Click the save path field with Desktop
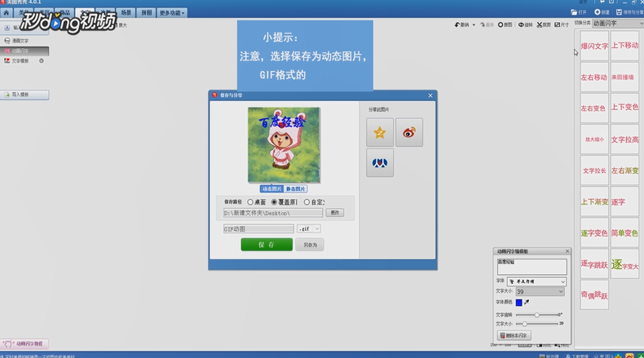644x358 pixels. [273, 213]
